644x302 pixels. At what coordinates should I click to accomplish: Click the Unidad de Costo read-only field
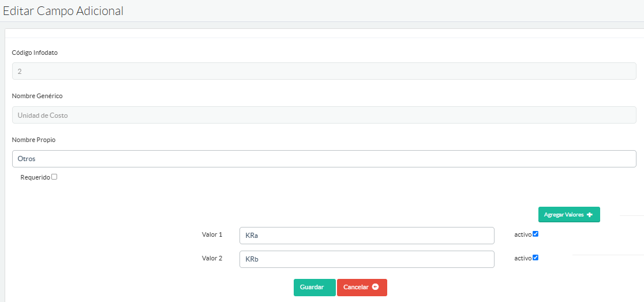click(324, 115)
